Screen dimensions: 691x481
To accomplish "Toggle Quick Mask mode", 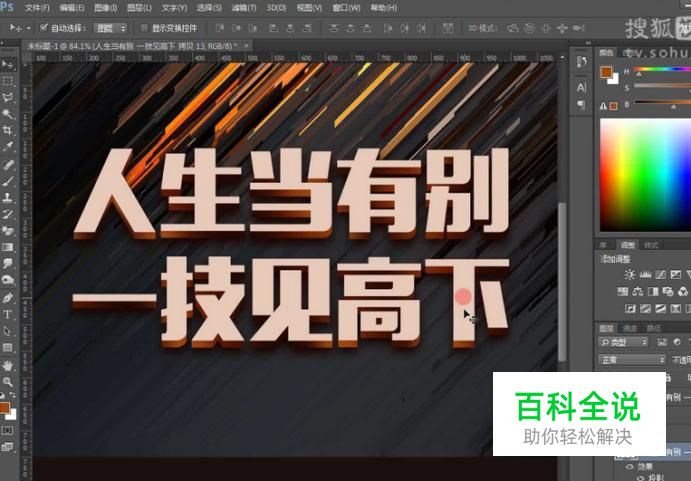I will point(7,430).
